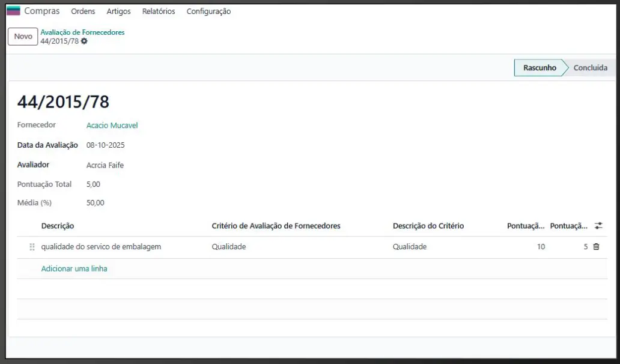Click the score cell showing 10

click(541, 247)
